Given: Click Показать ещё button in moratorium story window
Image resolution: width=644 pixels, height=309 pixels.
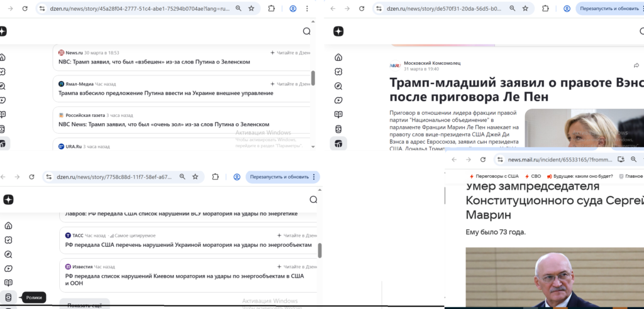Looking at the screenshot, I should click(x=84, y=305).
